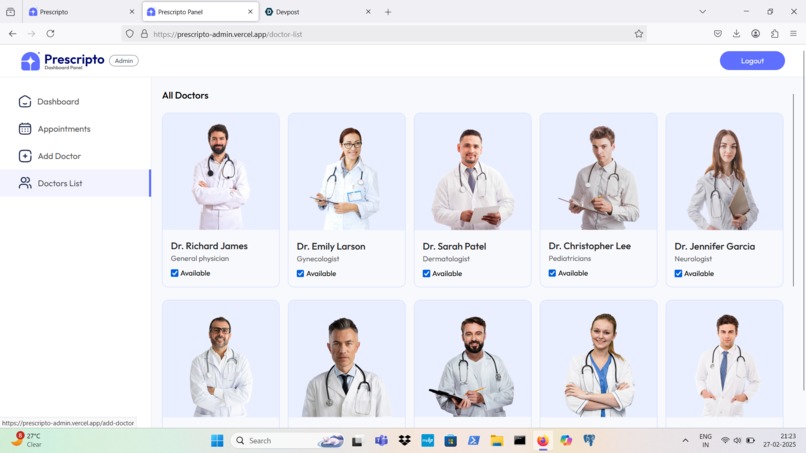Open Firefox from the taskbar
Screen dimensions: 806x453
click(543, 441)
